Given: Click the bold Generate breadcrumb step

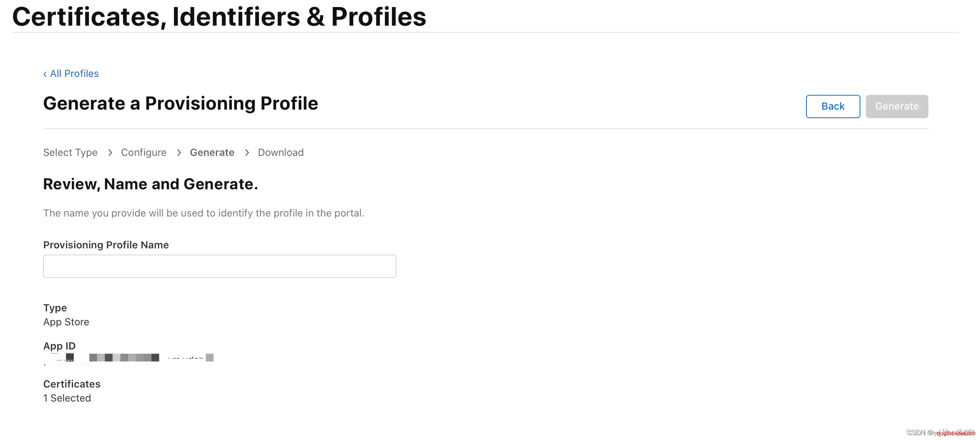Looking at the screenshot, I should coord(212,152).
